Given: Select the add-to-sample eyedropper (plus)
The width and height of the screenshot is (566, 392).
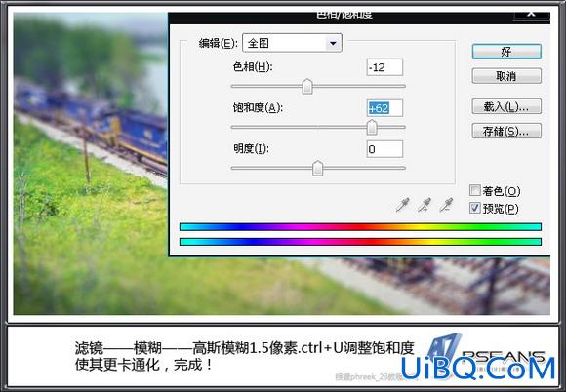Looking at the screenshot, I should pos(424,204).
